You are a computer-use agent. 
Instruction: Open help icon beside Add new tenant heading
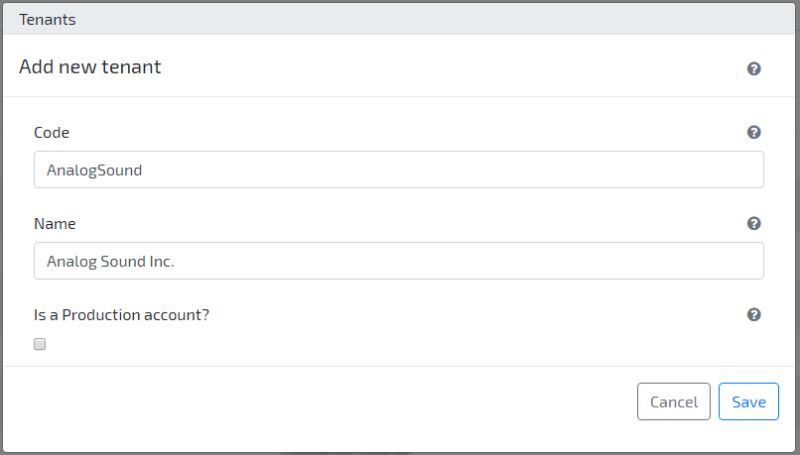click(754, 69)
